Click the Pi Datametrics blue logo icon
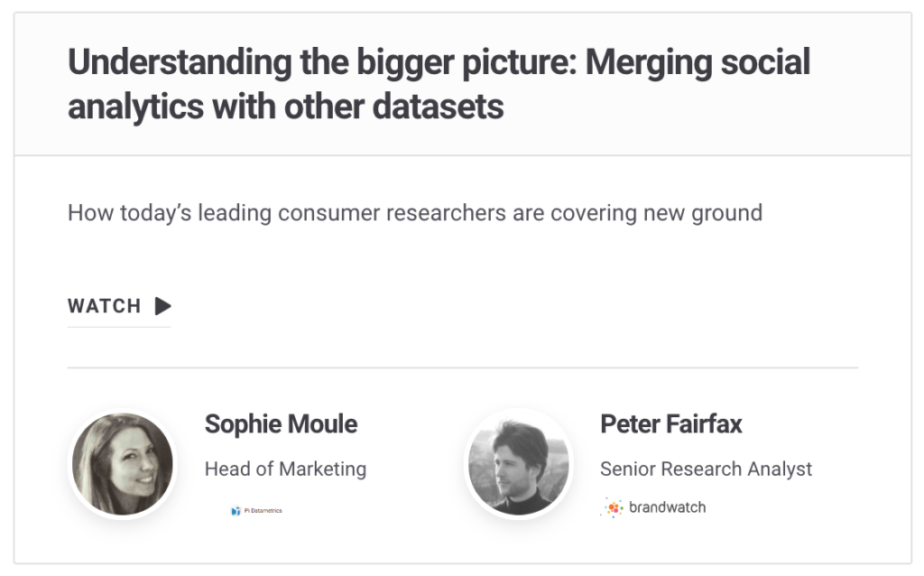Viewport: 924px width, 576px height. (236, 511)
